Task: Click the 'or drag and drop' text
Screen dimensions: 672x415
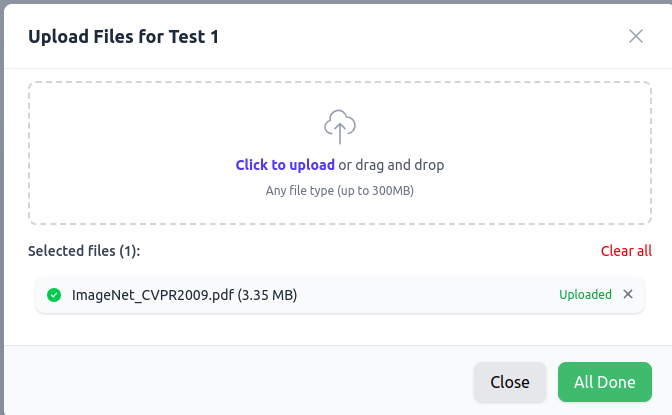Action: (x=391, y=165)
